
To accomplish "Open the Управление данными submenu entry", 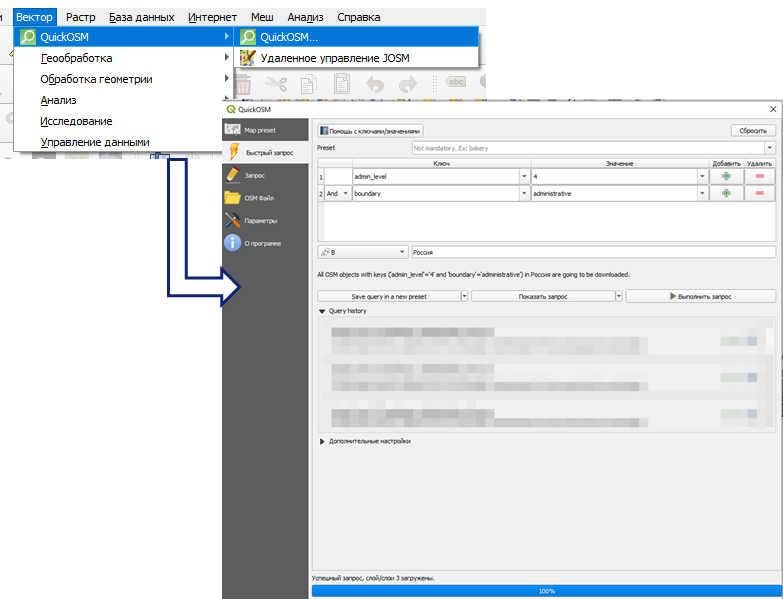I will pos(119,142).
